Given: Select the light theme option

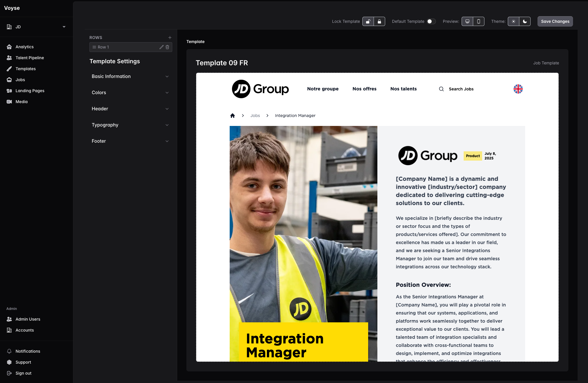Looking at the screenshot, I should (514, 21).
